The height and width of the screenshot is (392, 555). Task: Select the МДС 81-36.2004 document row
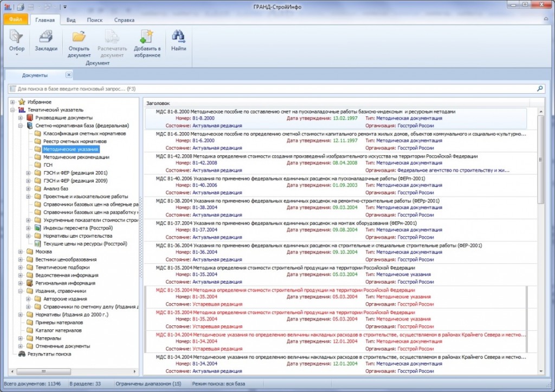click(x=336, y=252)
